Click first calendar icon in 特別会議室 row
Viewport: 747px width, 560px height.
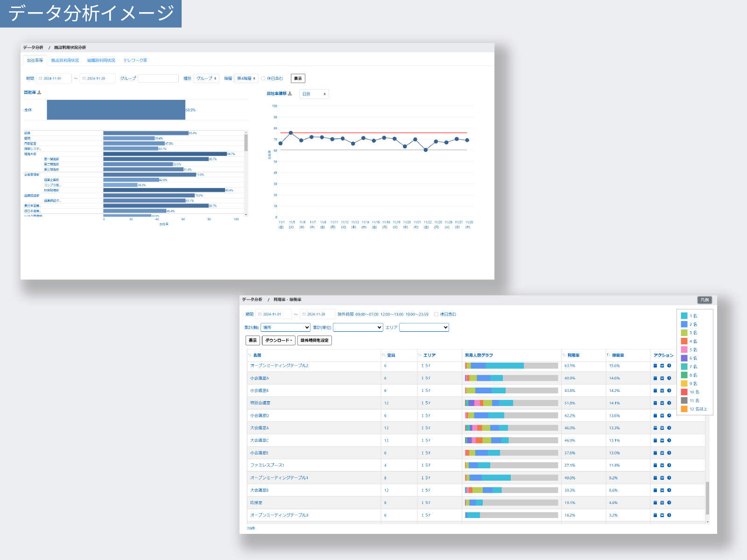pyautogui.click(x=655, y=403)
